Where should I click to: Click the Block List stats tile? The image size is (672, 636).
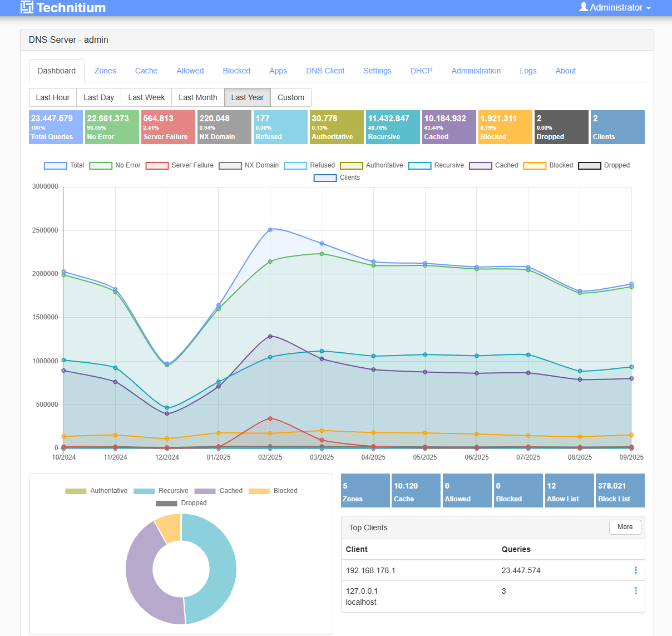(620, 491)
